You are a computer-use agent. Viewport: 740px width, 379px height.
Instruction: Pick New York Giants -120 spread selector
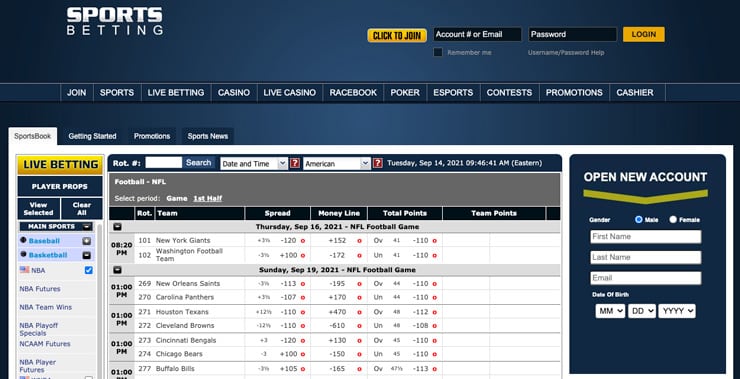point(303,241)
